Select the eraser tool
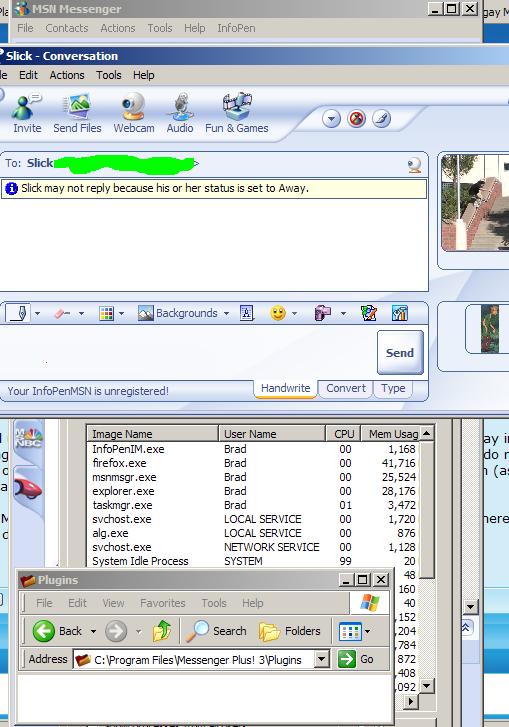This screenshot has height=727, width=509. 62,313
